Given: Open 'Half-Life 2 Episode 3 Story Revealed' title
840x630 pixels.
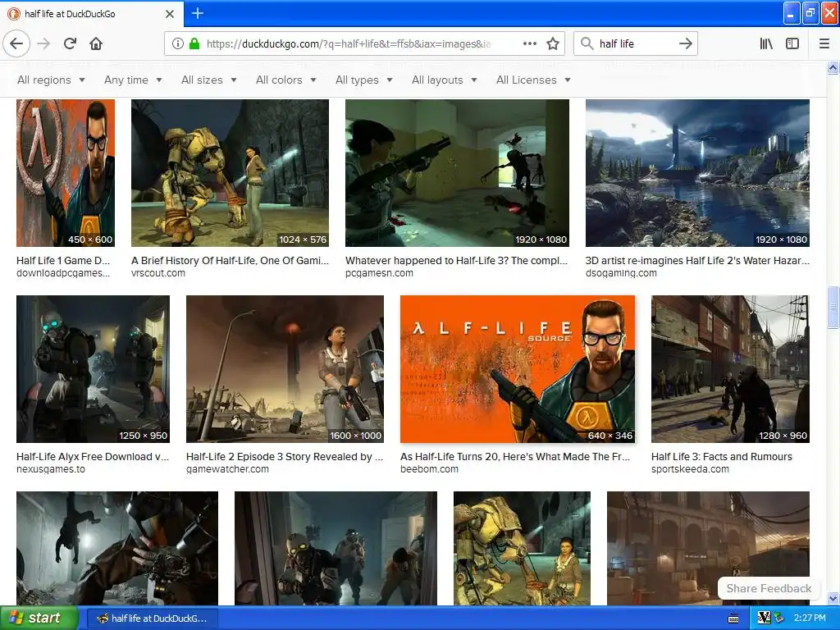Looking at the screenshot, I should pos(285,456).
